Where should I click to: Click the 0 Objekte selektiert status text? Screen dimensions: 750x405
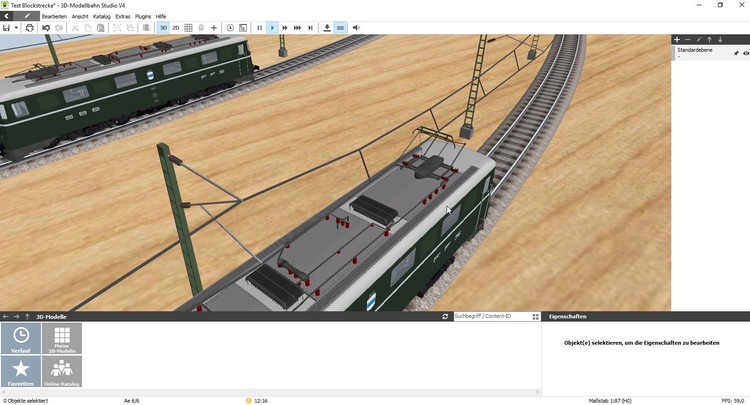pos(25,401)
